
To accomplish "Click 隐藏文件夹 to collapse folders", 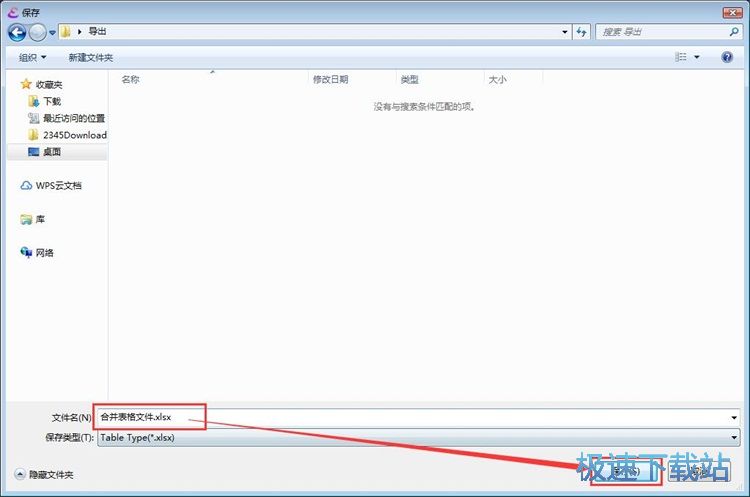I will pyautogui.click(x=51, y=475).
